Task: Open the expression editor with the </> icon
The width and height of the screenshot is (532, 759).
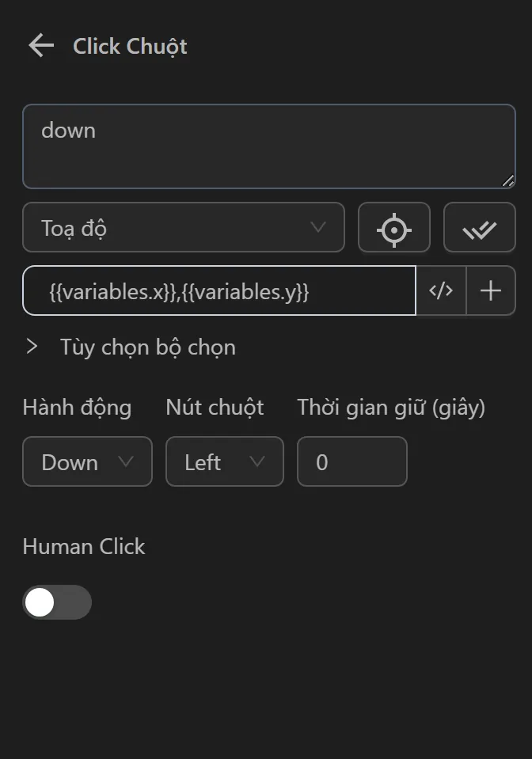Action: [x=441, y=290]
